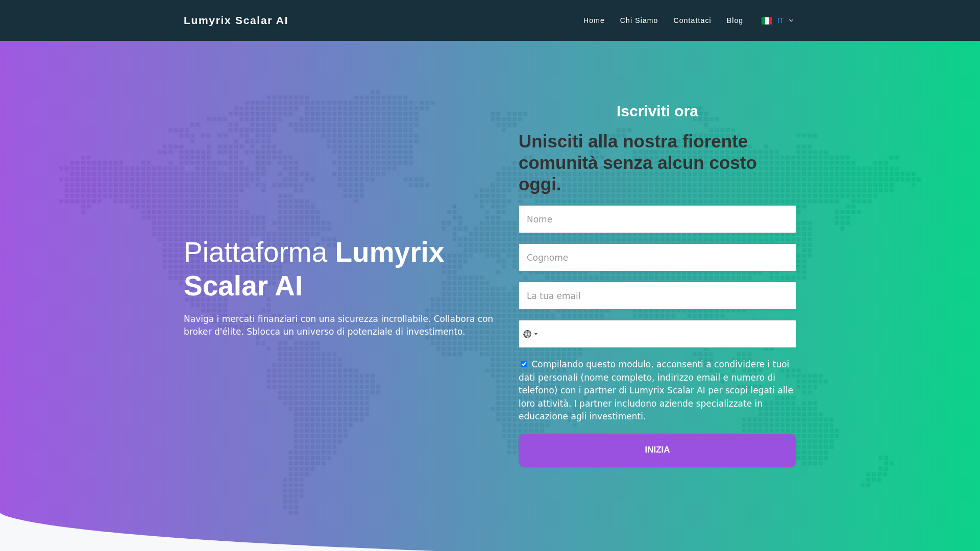Navigate to the Blog
Screen dimensions: 980x551
click(734, 20)
